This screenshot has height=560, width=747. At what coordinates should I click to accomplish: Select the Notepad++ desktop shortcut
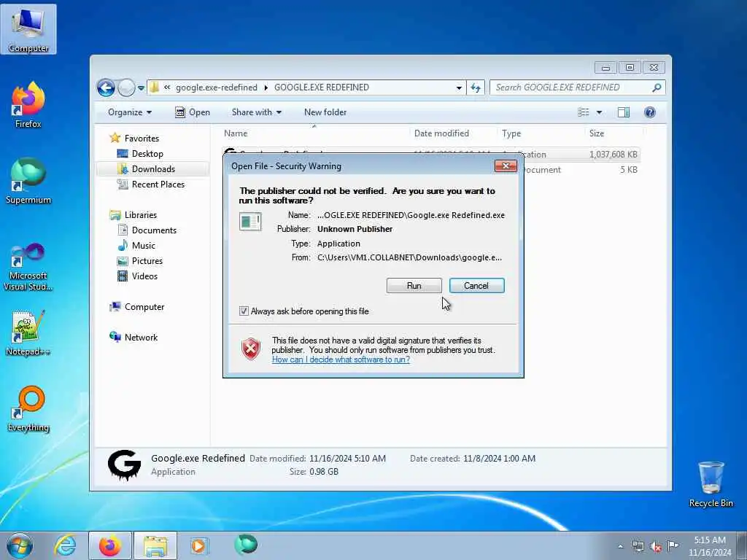(28, 333)
